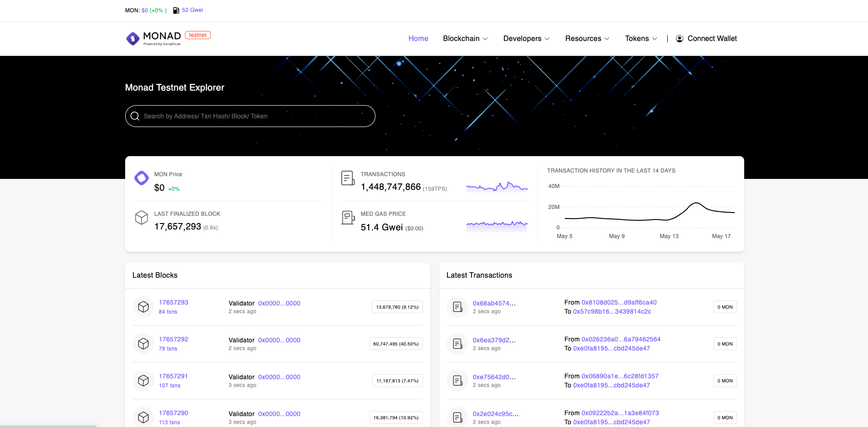868x427 pixels.
Task: Click the 16,381,794 (10.92%) gas badge
Action: pos(396,417)
